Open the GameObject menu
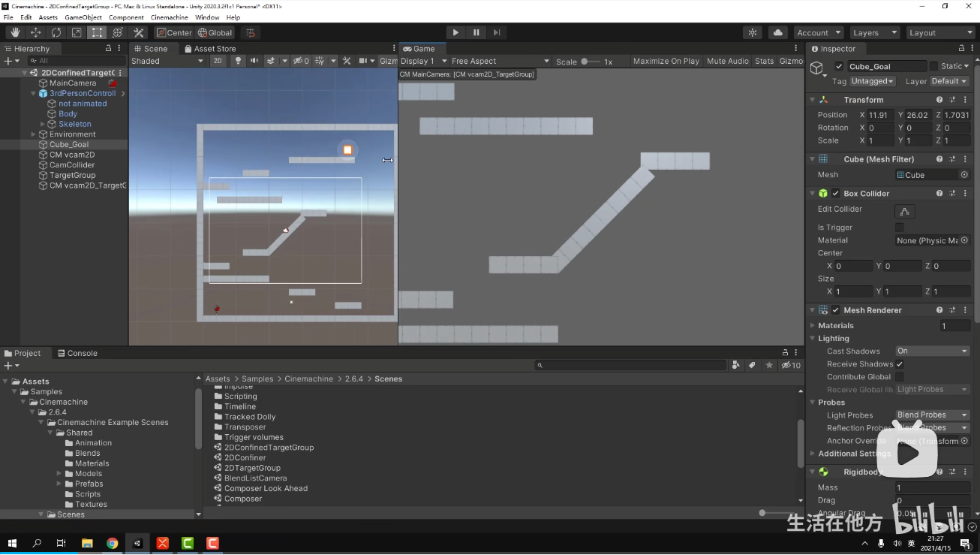Image resolution: width=980 pixels, height=555 pixels. [83, 17]
